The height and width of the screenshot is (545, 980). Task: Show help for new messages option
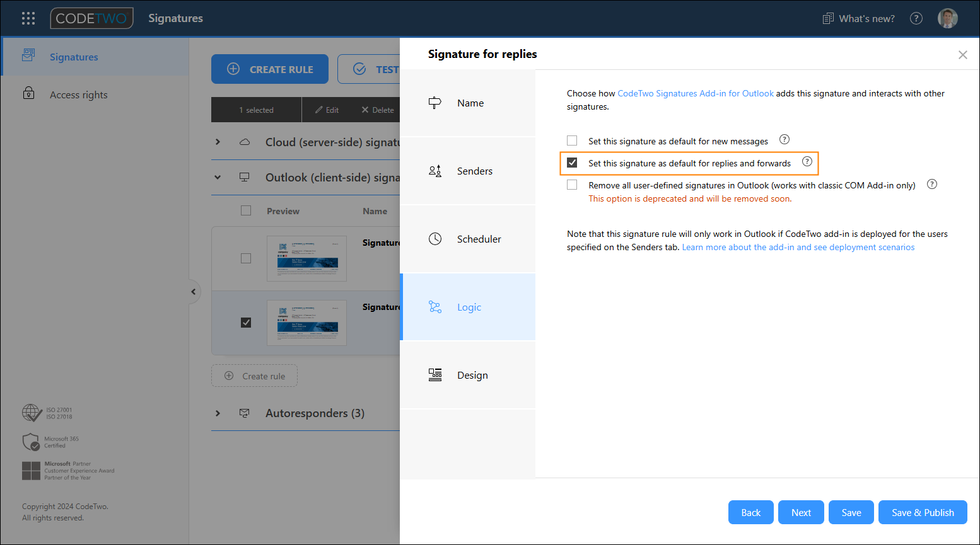pyautogui.click(x=785, y=139)
